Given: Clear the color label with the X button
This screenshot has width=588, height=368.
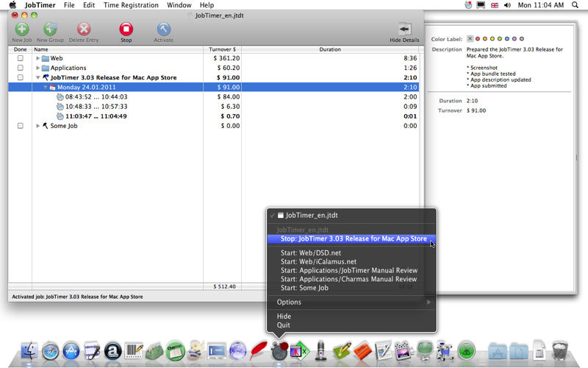Looking at the screenshot, I should [x=470, y=39].
